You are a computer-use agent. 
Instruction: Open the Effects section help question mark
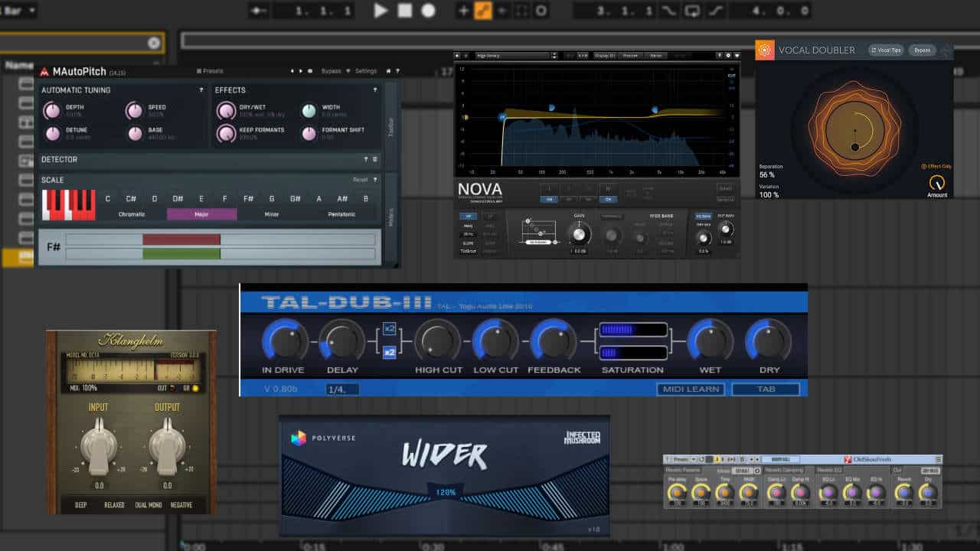click(375, 90)
